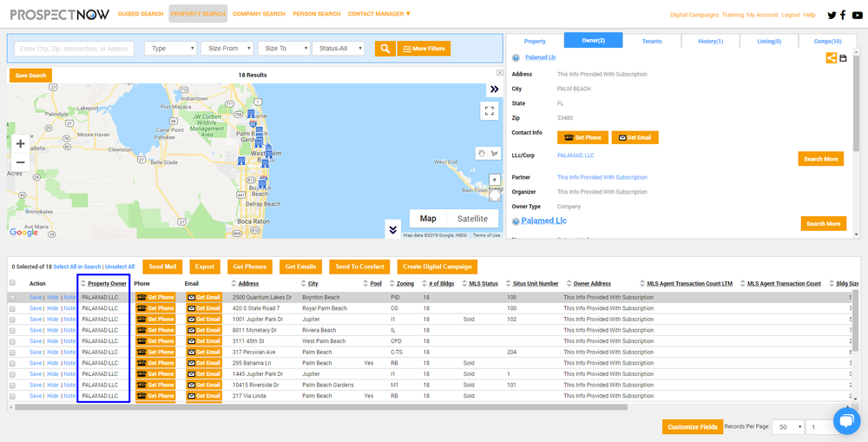Image resolution: width=868 pixels, height=442 pixels.
Task: Toggle the select-all header checkbox
Action: (13, 282)
